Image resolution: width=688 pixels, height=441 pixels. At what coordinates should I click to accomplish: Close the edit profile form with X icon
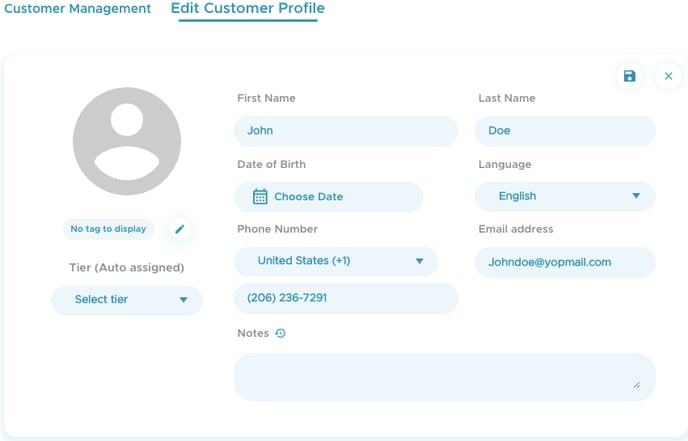coord(668,76)
